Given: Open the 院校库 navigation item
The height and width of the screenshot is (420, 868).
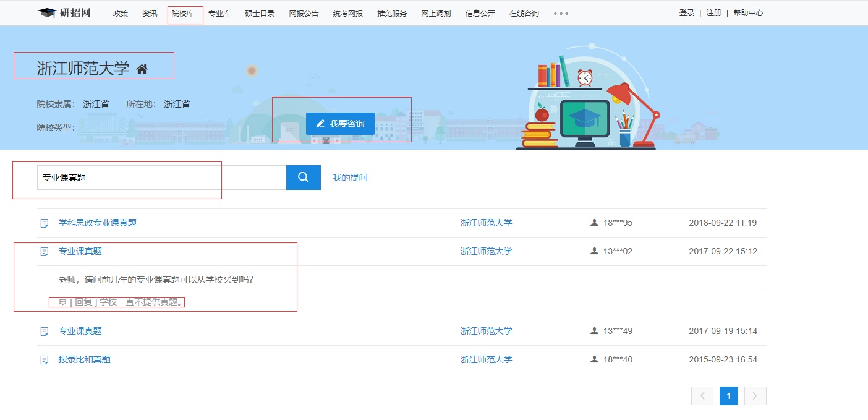Looking at the screenshot, I should coord(182,14).
